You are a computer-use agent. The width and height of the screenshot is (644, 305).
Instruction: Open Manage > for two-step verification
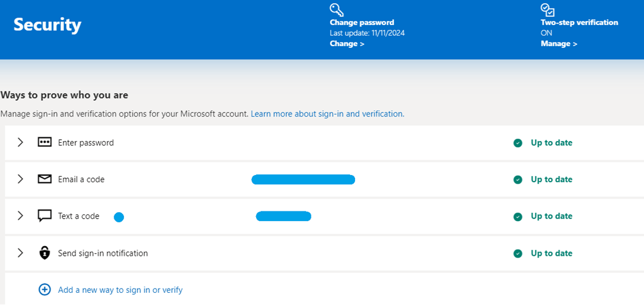pyautogui.click(x=559, y=44)
